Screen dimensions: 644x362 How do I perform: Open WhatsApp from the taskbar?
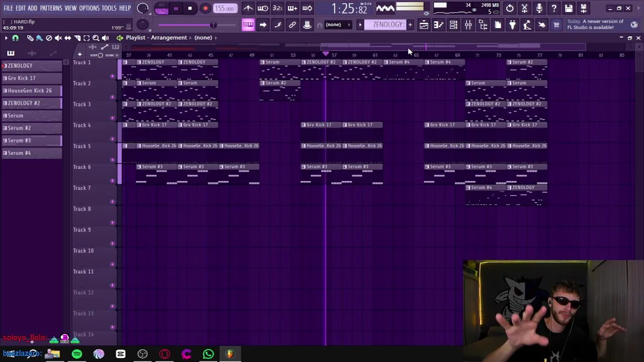pyautogui.click(x=208, y=354)
